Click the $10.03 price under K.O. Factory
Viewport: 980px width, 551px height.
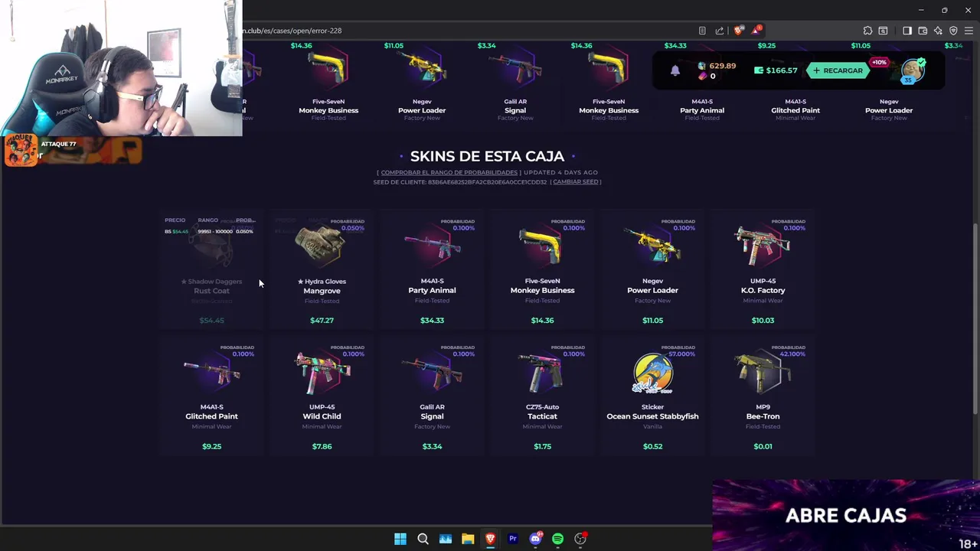pos(763,321)
